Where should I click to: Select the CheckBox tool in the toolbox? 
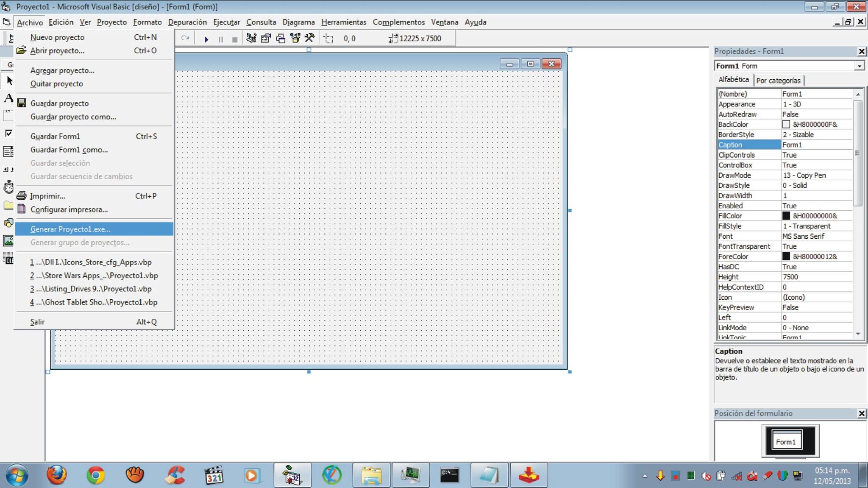(8, 134)
